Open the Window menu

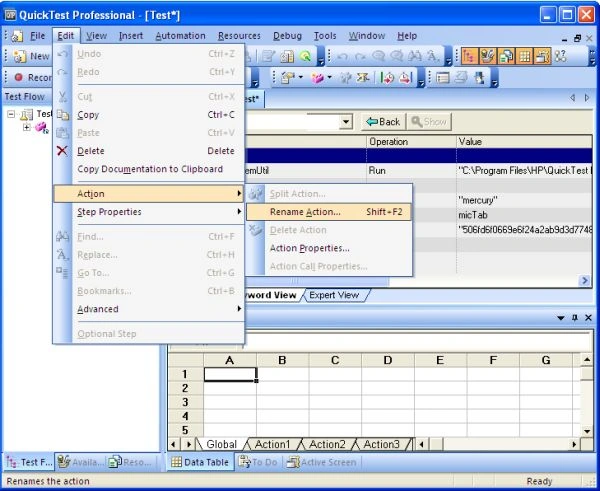click(367, 36)
